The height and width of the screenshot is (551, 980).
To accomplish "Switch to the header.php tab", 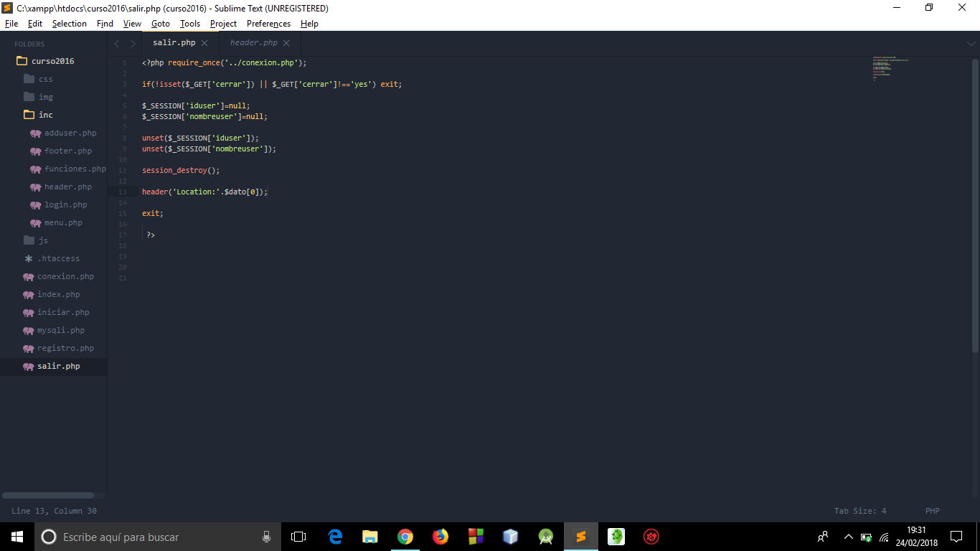I will [x=253, y=43].
